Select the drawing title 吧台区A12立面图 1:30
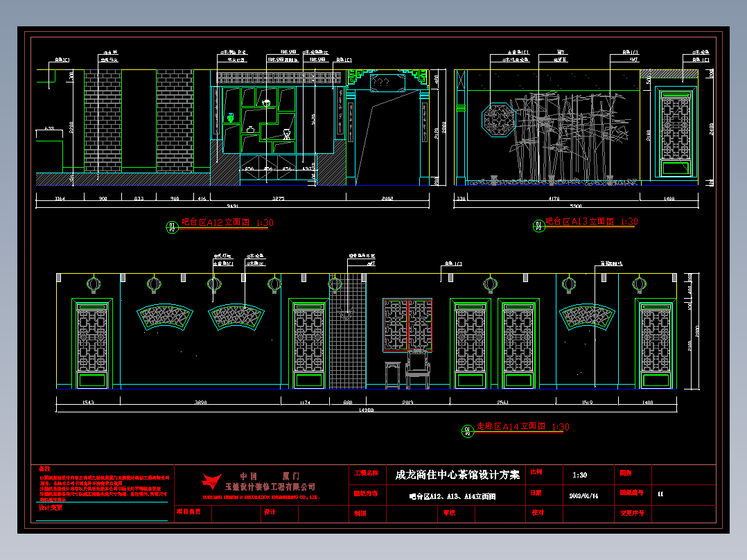Viewport: 747px width, 560px height. pyautogui.click(x=228, y=222)
